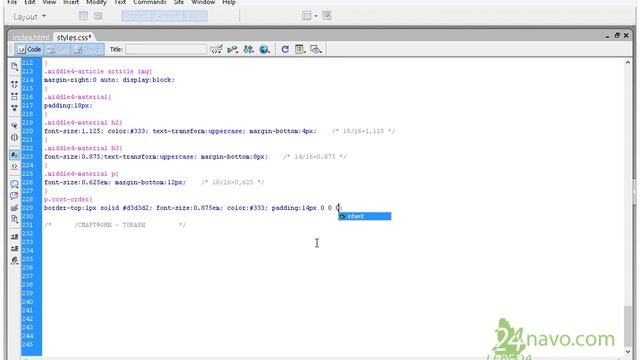Switch to Expanded tables mode
The image size is (640, 360).
(167, 16)
